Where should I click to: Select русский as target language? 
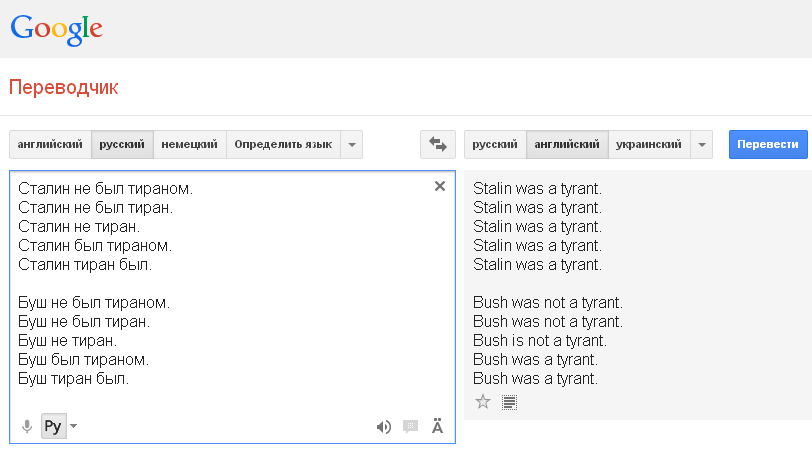(495, 144)
